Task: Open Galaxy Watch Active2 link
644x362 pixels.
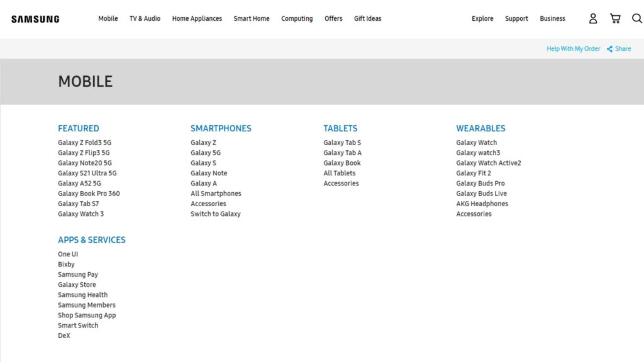Action: click(488, 163)
